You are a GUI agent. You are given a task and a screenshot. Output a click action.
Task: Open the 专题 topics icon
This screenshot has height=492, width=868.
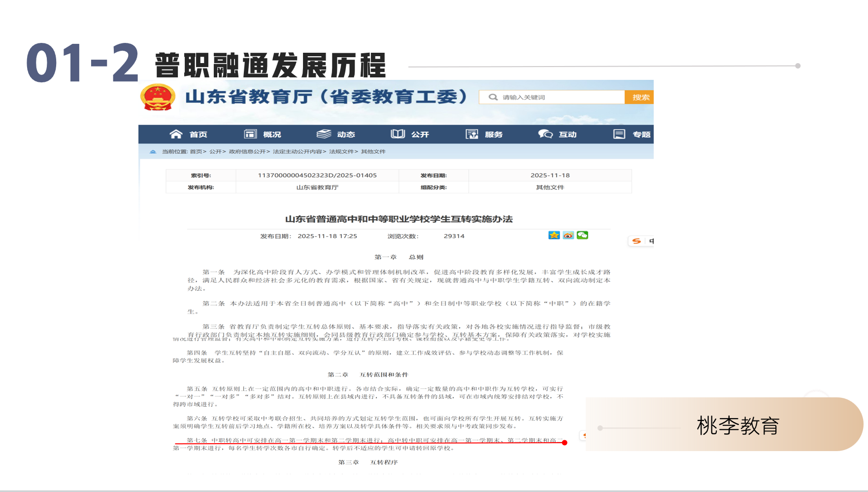click(x=619, y=134)
